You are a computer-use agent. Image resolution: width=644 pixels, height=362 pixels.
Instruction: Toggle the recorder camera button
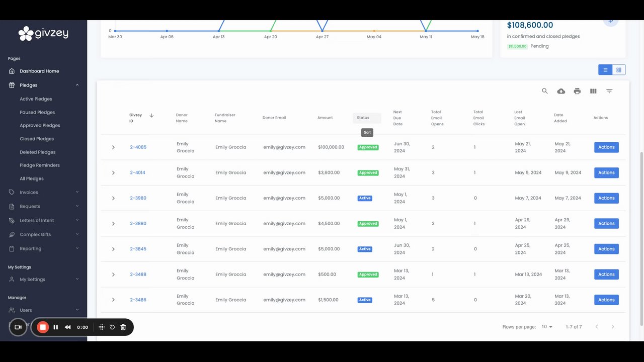tap(18, 327)
